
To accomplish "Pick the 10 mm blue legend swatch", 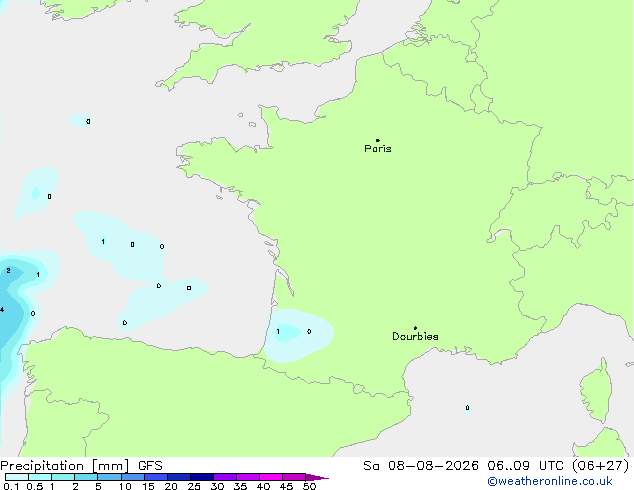I will coord(132,477).
